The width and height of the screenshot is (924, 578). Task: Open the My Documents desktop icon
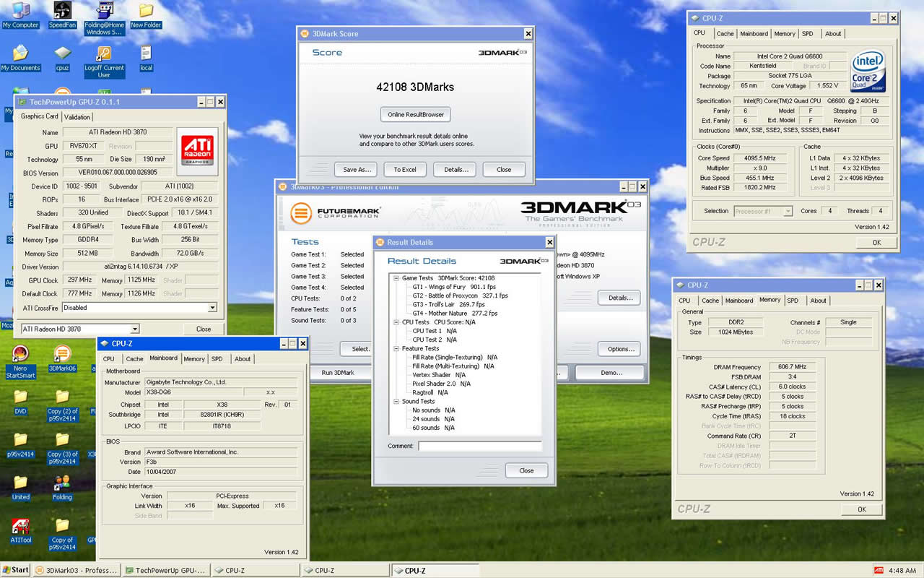tap(20, 58)
